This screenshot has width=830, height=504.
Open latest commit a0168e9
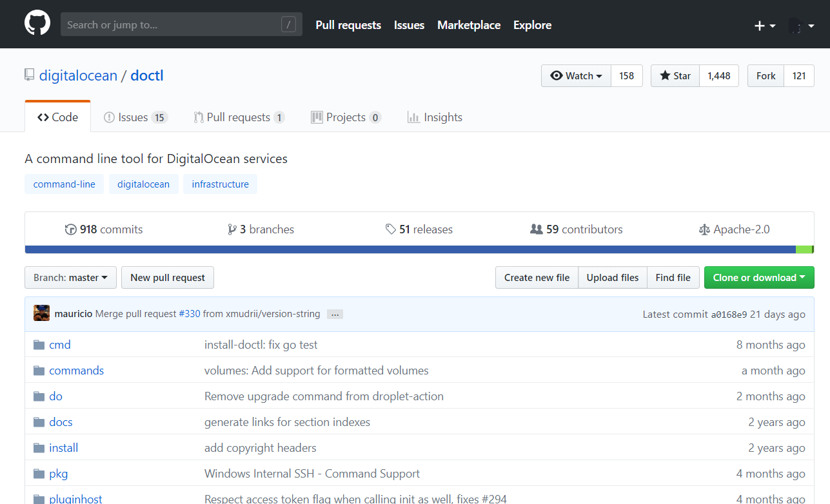tap(729, 315)
